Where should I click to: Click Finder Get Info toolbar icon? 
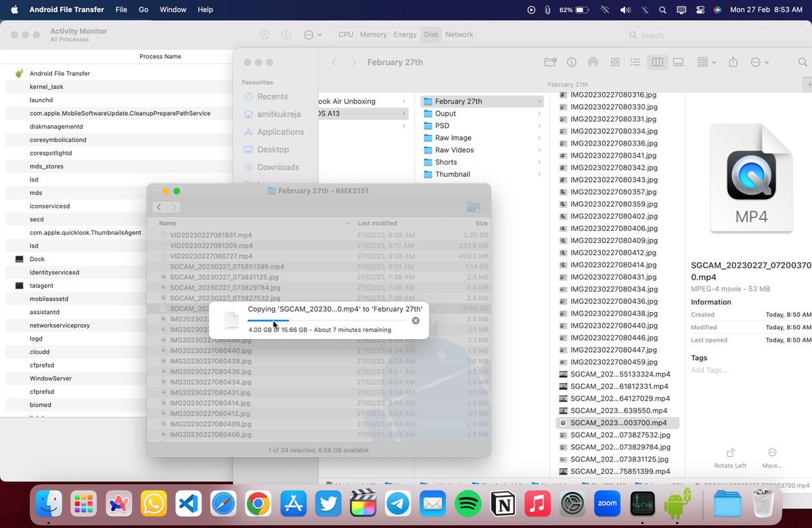point(572,62)
